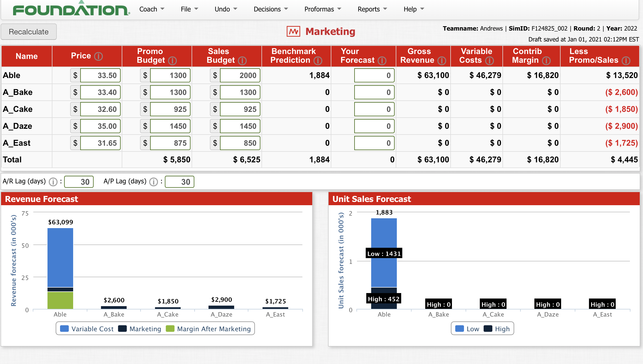The image size is (643, 364).
Task: Click the Promo Budget info icon
Action: pyautogui.click(x=172, y=61)
